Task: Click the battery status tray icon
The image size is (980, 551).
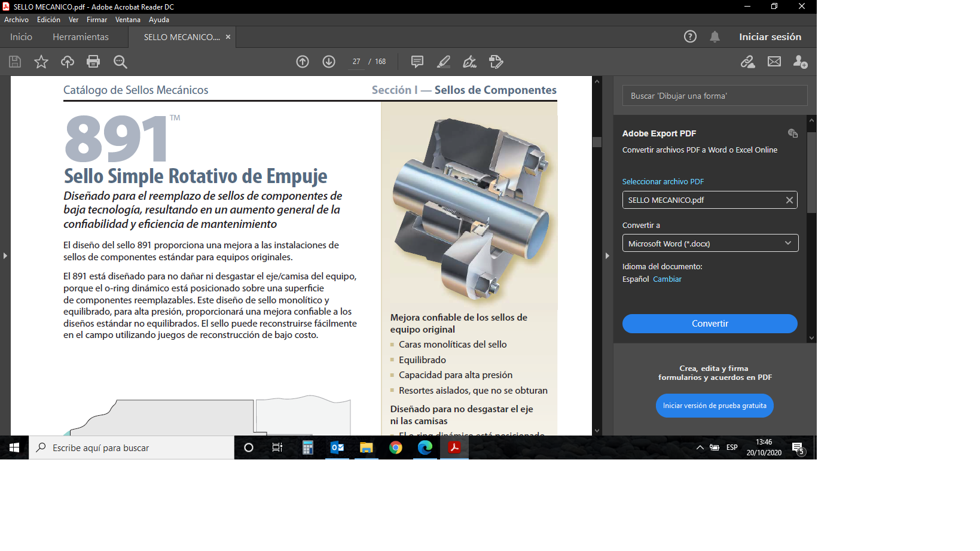Action: coord(715,448)
